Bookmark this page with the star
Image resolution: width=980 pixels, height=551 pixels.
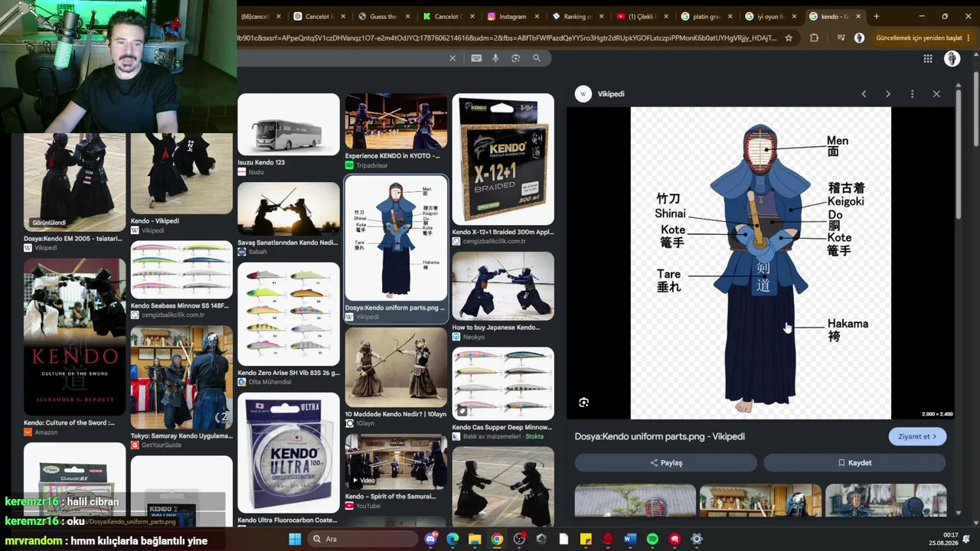[789, 37]
